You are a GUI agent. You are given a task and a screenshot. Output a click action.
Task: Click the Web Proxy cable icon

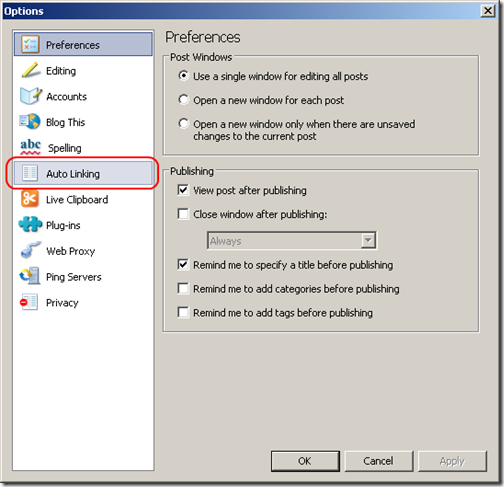pyautogui.click(x=31, y=250)
